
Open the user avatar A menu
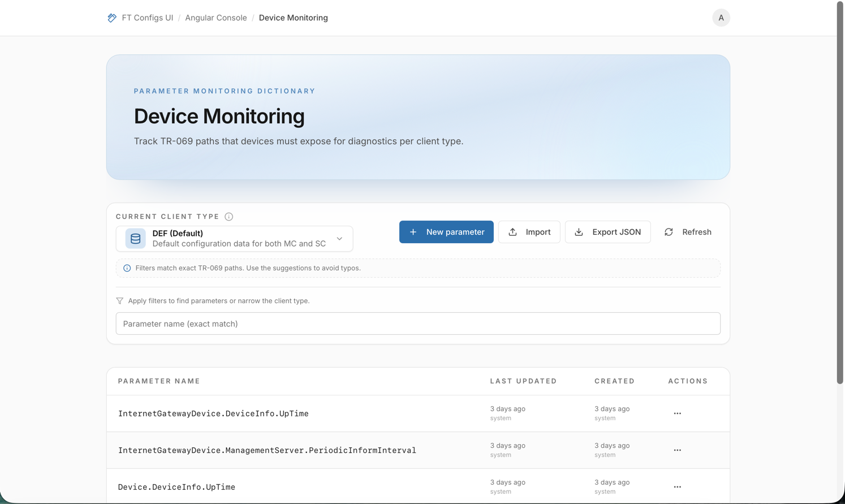(721, 18)
